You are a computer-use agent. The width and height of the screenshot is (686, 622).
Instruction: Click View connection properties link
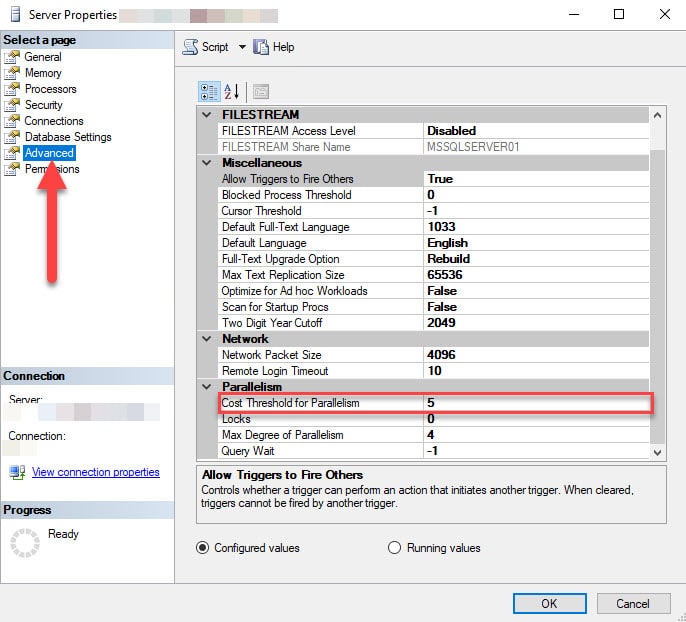tap(96, 472)
